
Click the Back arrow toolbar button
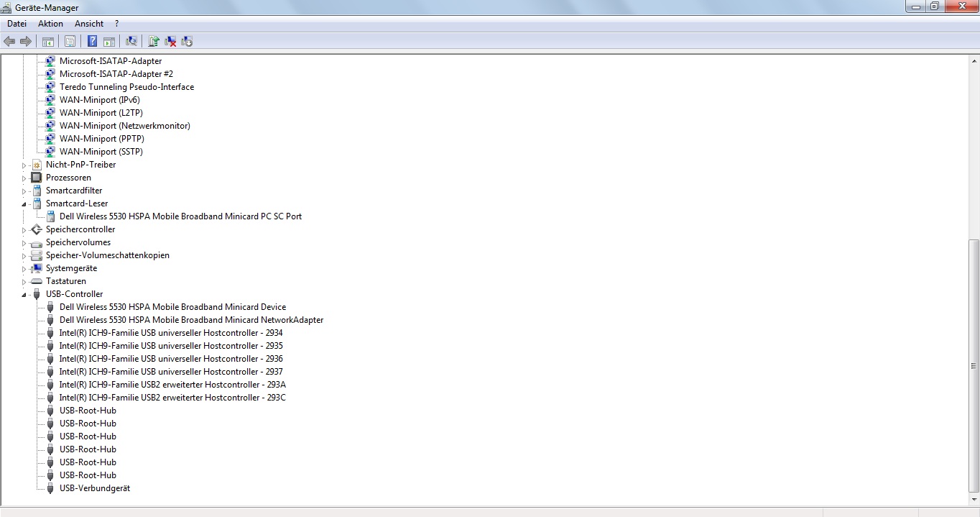[x=9, y=41]
